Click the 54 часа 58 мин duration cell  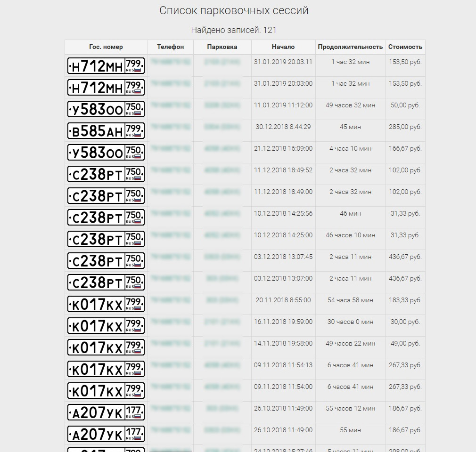pos(350,300)
